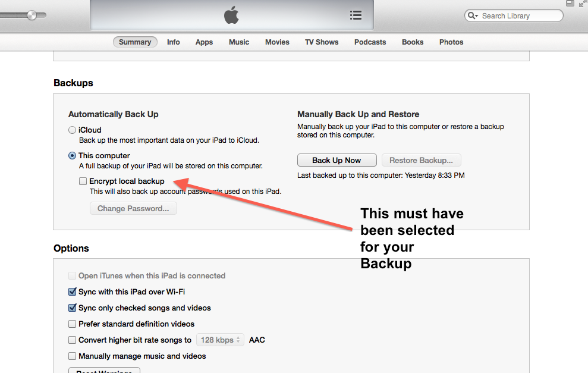This screenshot has height=373, width=588.
Task: Click the Backups section heading
Action: coord(73,83)
